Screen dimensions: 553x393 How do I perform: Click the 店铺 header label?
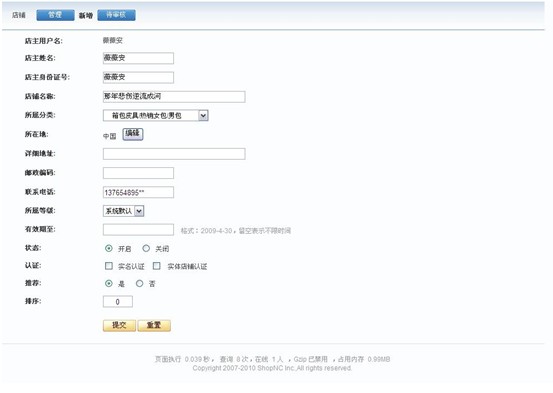click(19, 15)
